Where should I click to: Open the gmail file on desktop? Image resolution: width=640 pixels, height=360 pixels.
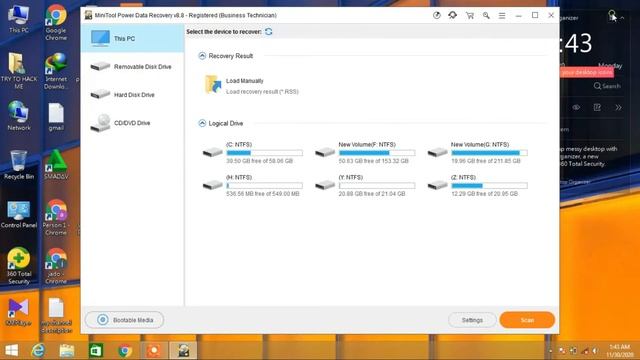coord(56,117)
